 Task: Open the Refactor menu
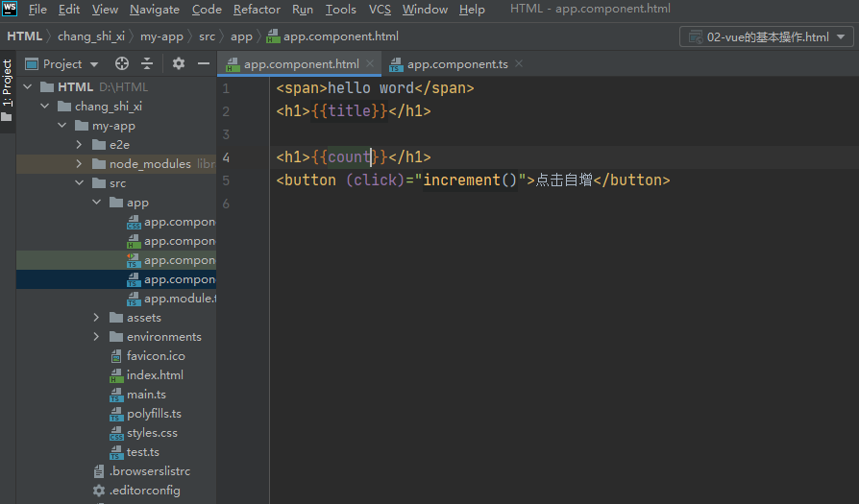(257, 10)
